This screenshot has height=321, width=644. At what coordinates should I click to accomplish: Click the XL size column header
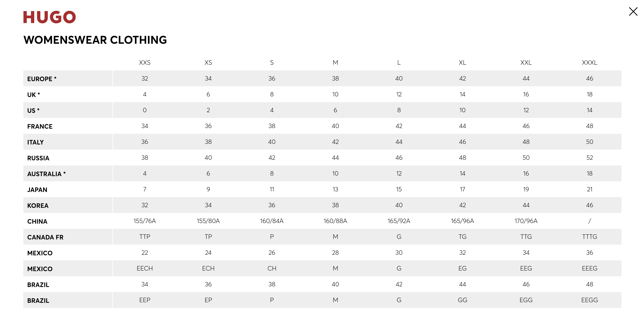(462, 63)
